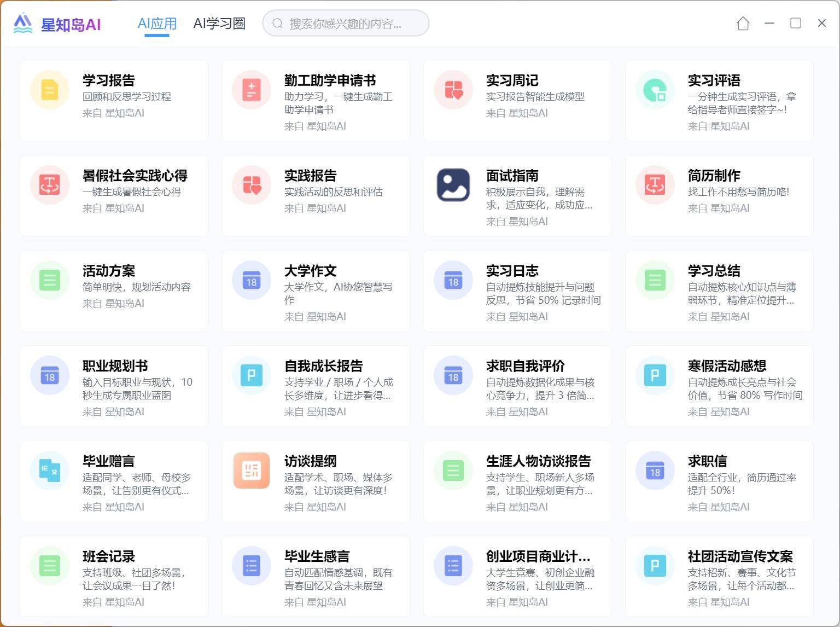Open the 职业规划书 app title
Screen dimensions: 840x627
coord(115,366)
